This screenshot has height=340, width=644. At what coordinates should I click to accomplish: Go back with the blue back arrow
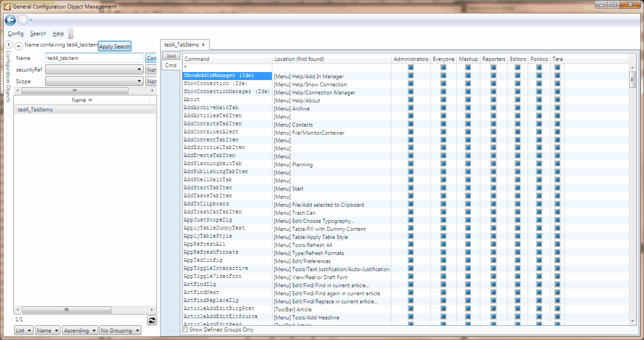pos(10,20)
